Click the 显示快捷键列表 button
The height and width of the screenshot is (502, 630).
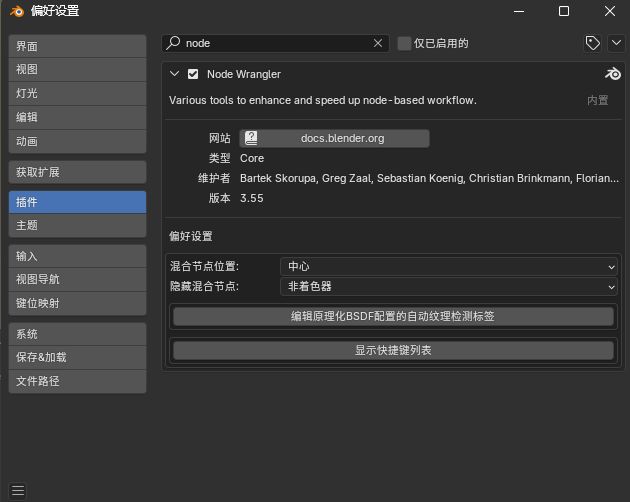(x=393, y=350)
